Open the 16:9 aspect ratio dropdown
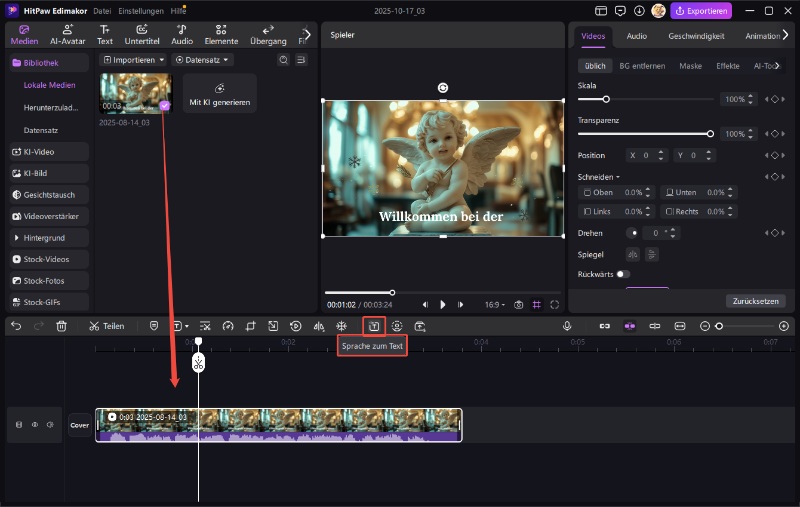800x507 pixels. 494,305
